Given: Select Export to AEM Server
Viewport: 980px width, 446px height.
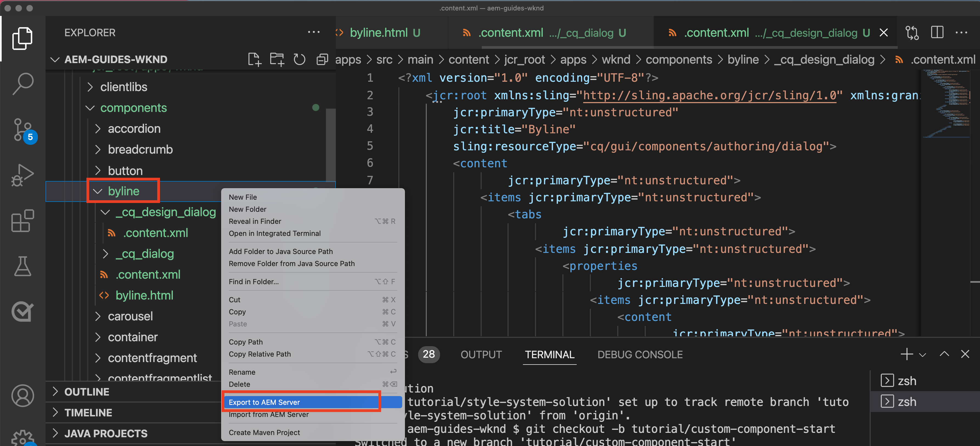Looking at the screenshot, I should [264, 402].
